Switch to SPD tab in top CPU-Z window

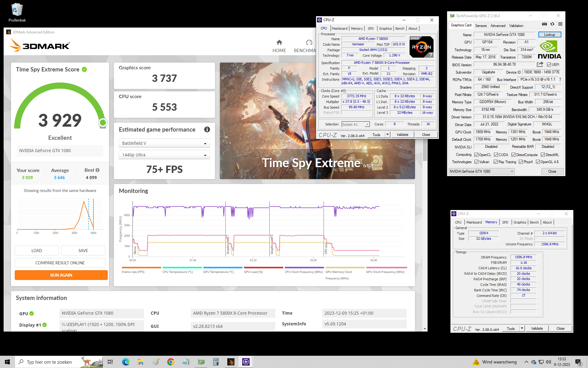coord(371,29)
